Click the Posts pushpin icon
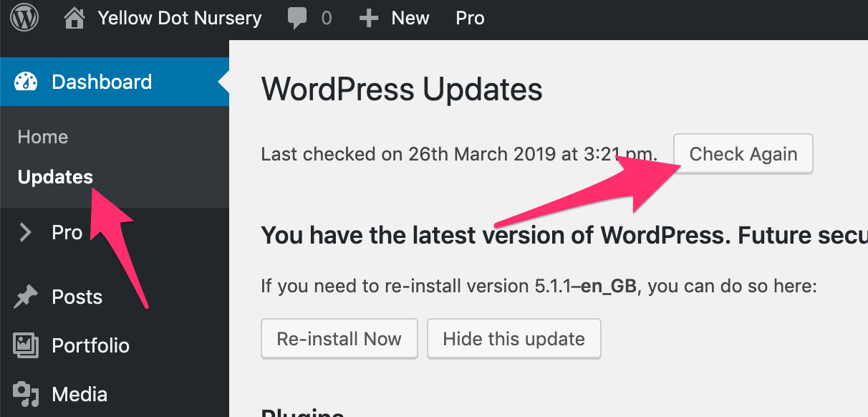The width and height of the screenshot is (868, 417). click(26, 297)
